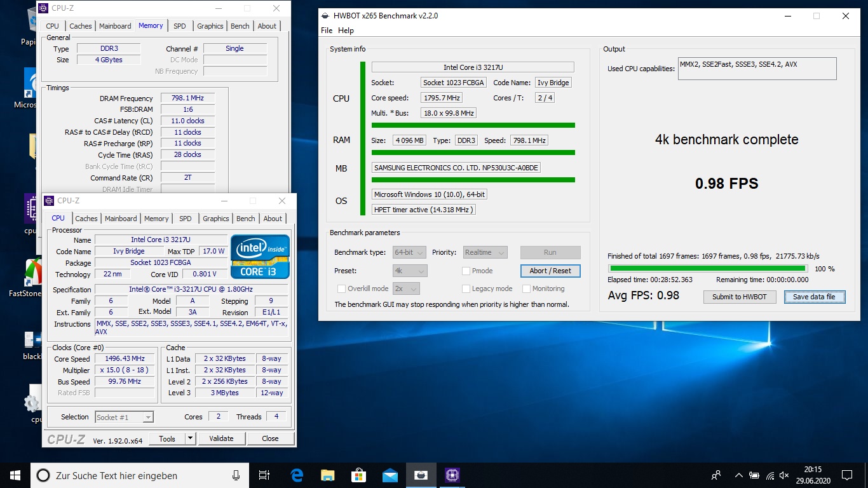Screen dimensions: 868x488
Task: Click the back CPU-Z window title icon
Action: tap(43, 8)
